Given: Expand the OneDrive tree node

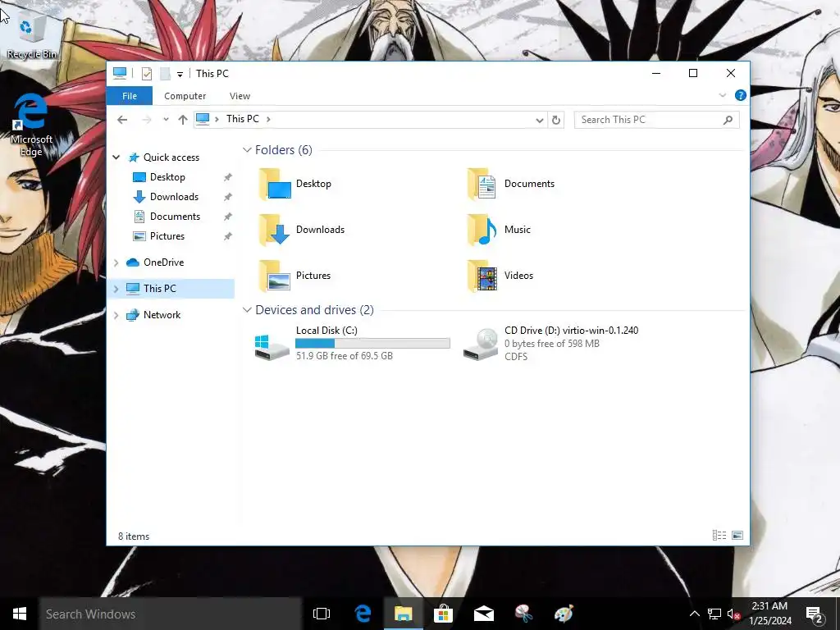Looking at the screenshot, I should tap(116, 262).
